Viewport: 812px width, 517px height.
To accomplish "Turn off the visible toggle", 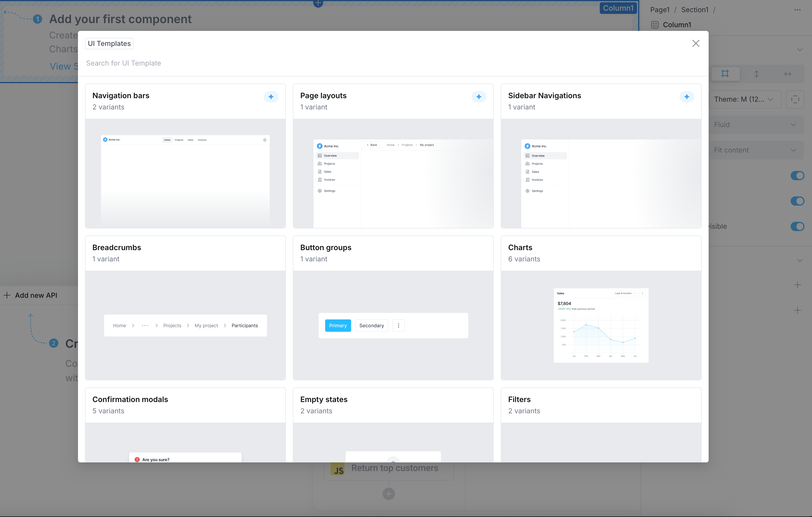I will (x=797, y=226).
